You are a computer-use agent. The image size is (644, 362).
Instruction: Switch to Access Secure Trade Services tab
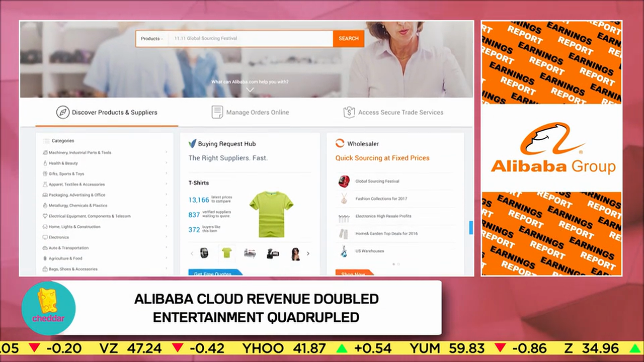[393, 113]
